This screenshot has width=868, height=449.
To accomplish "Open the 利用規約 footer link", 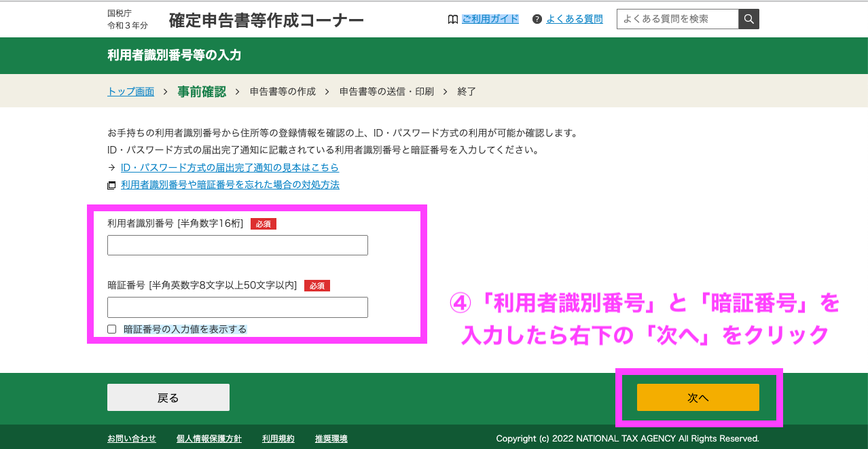I will [x=278, y=439].
